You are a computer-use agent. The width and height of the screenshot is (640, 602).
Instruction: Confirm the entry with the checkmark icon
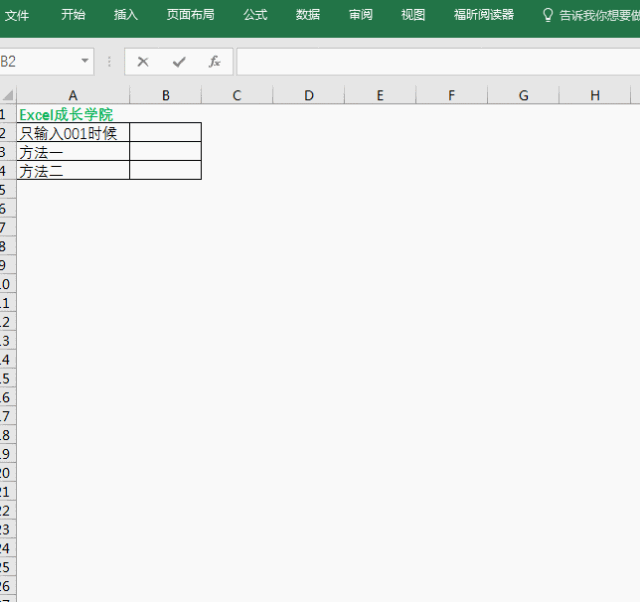tap(179, 62)
